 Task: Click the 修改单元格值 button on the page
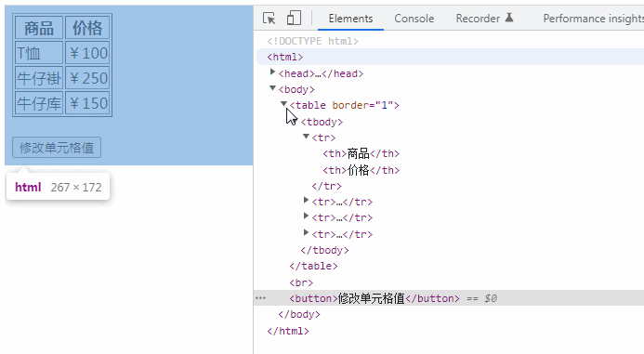coord(57,148)
